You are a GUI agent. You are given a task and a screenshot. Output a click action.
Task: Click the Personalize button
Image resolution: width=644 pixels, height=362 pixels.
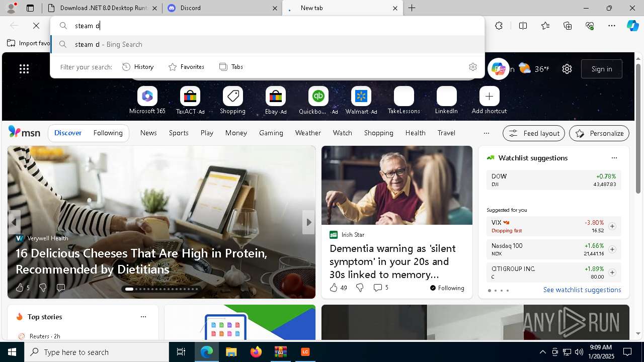click(x=599, y=133)
